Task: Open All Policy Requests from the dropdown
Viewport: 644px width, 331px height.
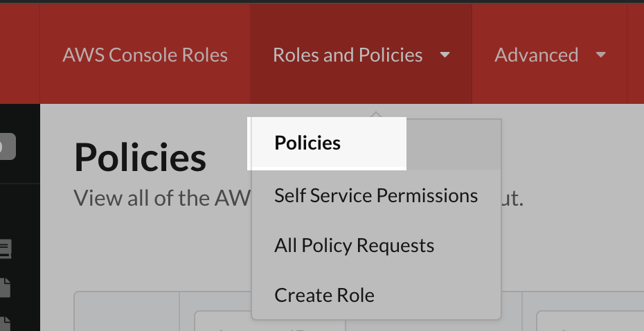Action: 354,245
